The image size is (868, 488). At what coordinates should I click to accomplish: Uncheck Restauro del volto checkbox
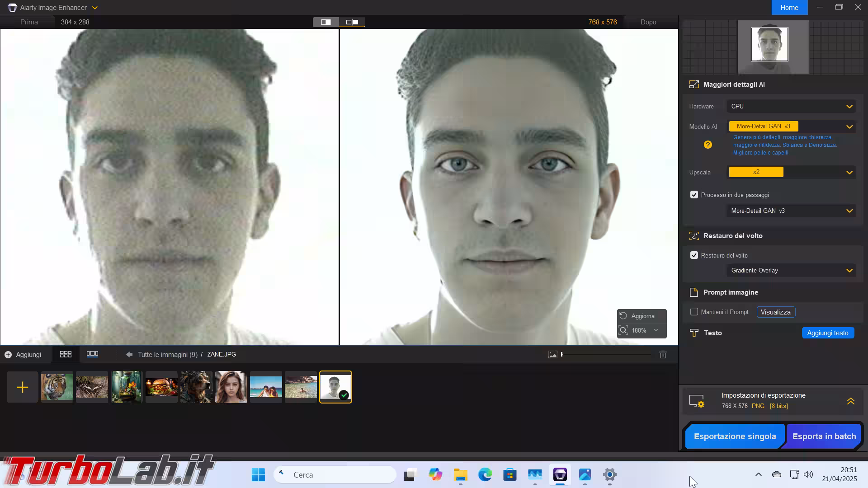pos(694,255)
